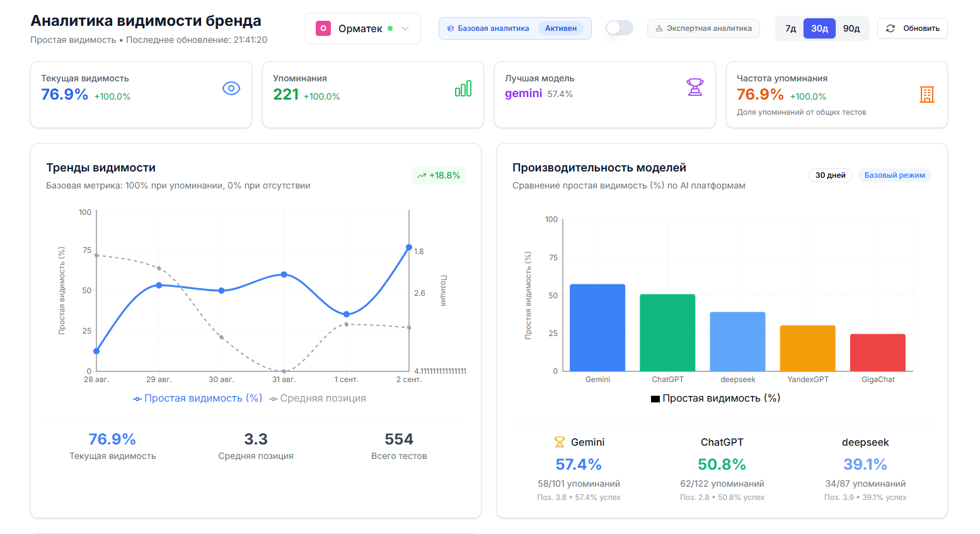Click the pink Орматек brand logo square

point(323,28)
